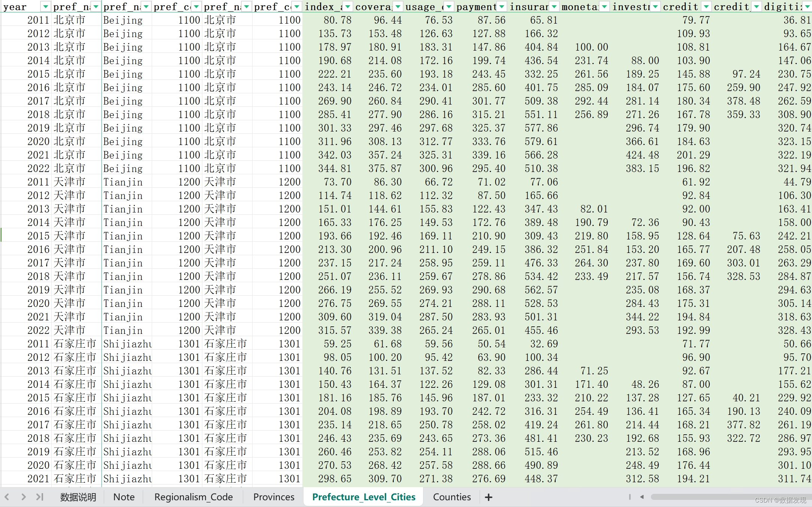Screen dimensions: 812x507
Task: Switch to the Provinces sheet tab
Action: 274,497
